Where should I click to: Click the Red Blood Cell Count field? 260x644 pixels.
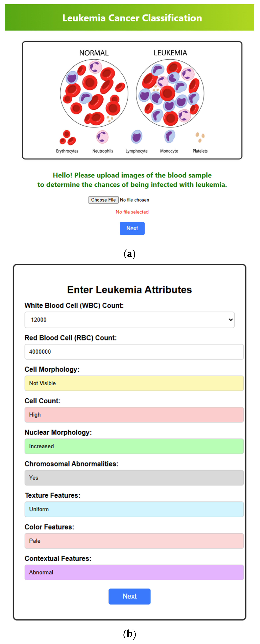[134, 351]
